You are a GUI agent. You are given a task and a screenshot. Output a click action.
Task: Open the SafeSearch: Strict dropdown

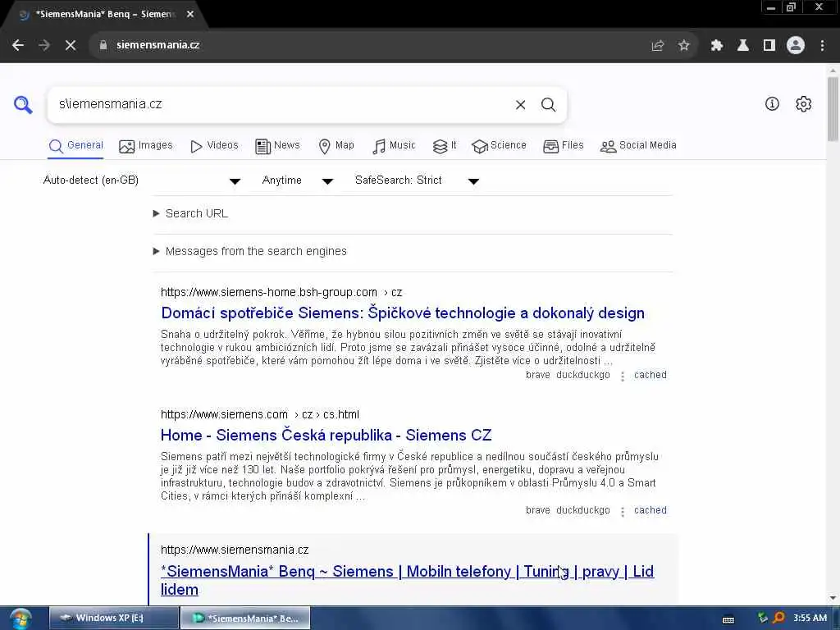[417, 180]
